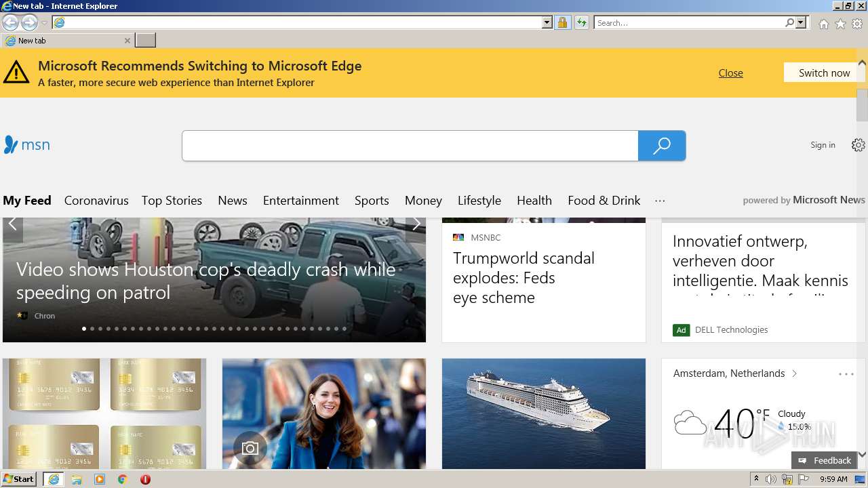The width and height of the screenshot is (868, 488).
Task: Open the woman in blue coat gallery
Action: click(x=324, y=413)
